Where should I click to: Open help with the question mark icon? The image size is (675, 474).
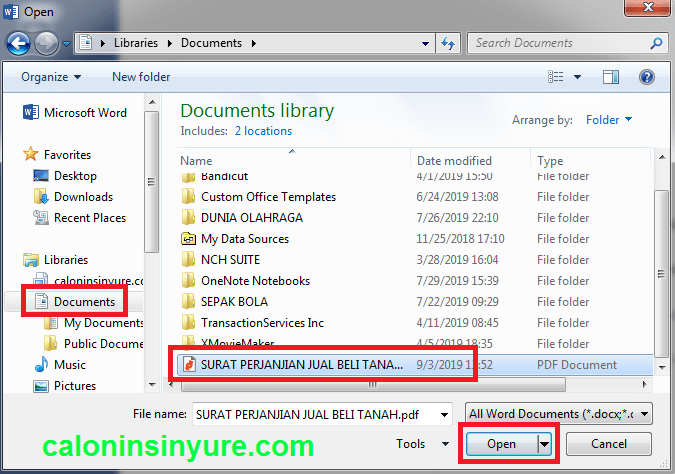pos(647,77)
